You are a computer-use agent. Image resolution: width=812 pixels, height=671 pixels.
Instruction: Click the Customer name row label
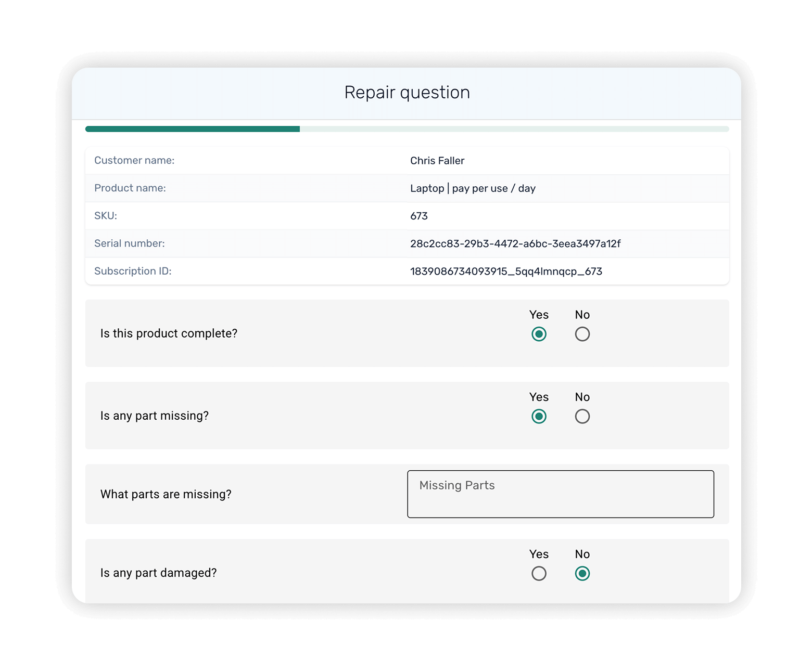(134, 160)
